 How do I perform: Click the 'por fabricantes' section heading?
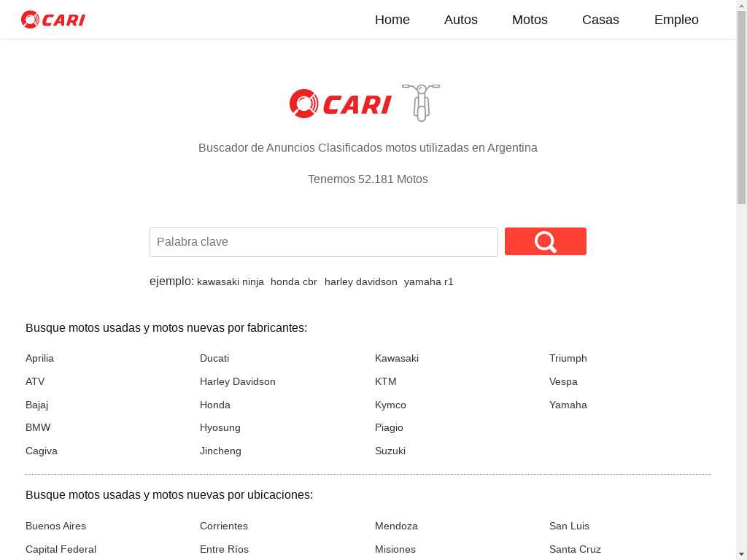[166, 327]
